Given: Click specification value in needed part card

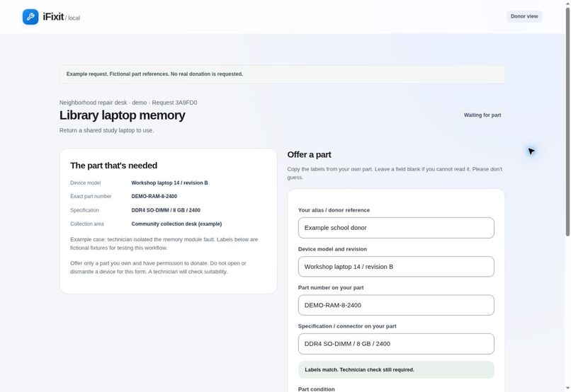Looking at the screenshot, I should (166, 210).
